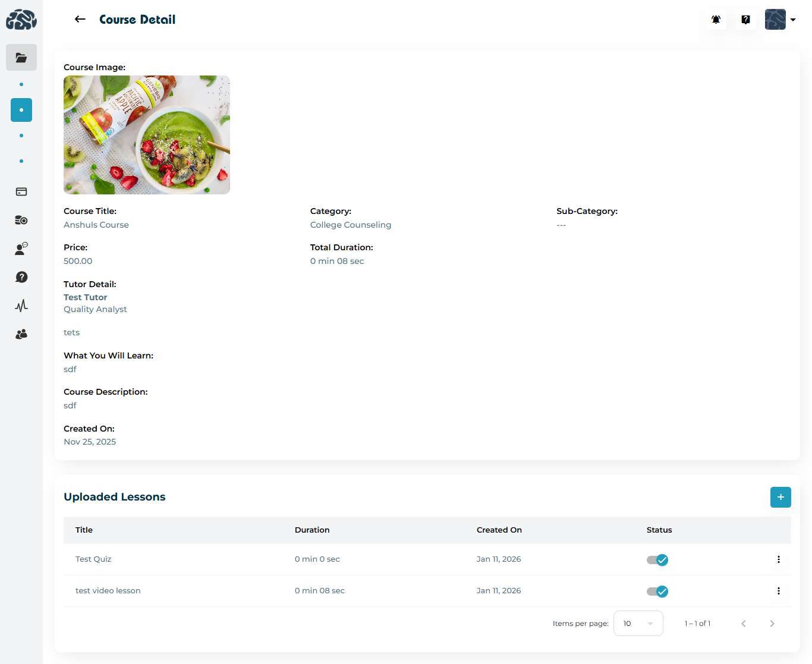Open the activity pulse icon in sidebar
Image resolution: width=812 pixels, height=664 pixels.
point(21,306)
